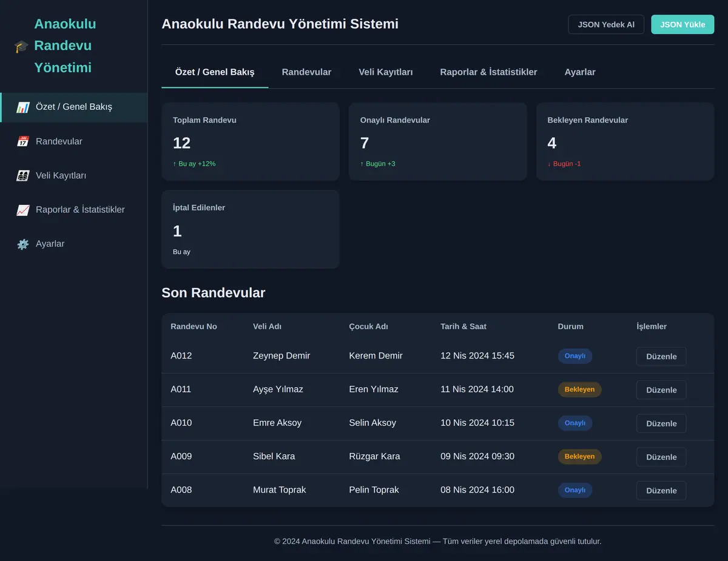Click the name Zeynep Demir
This screenshot has width=728, height=561.
coord(281,356)
